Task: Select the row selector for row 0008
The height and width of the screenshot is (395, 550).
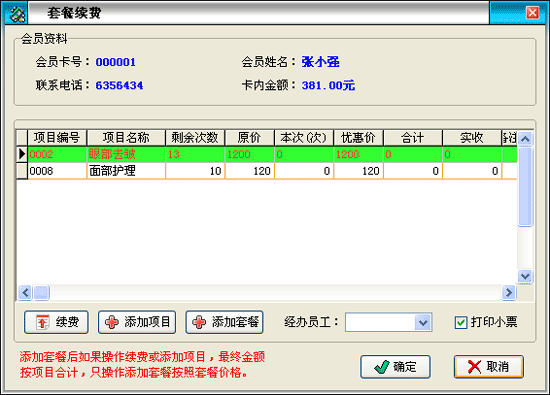Action: click(22, 171)
